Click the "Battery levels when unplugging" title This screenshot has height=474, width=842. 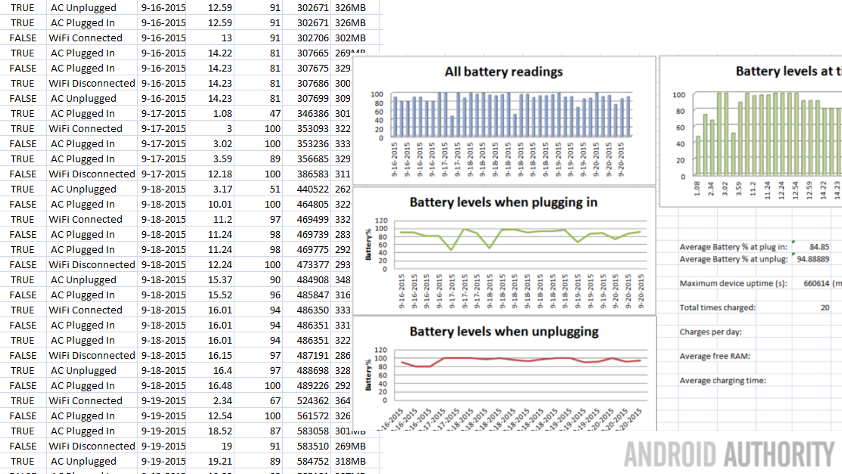click(x=504, y=331)
